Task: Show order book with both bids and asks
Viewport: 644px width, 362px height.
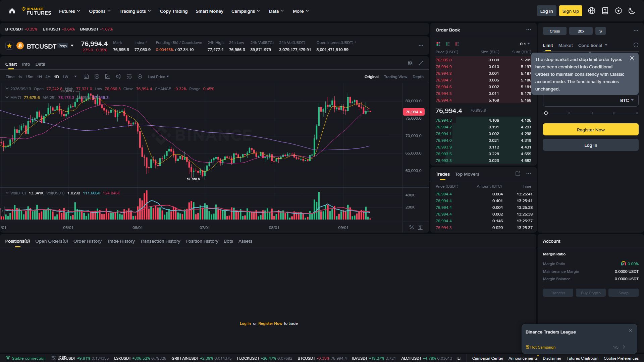Action: [438, 44]
